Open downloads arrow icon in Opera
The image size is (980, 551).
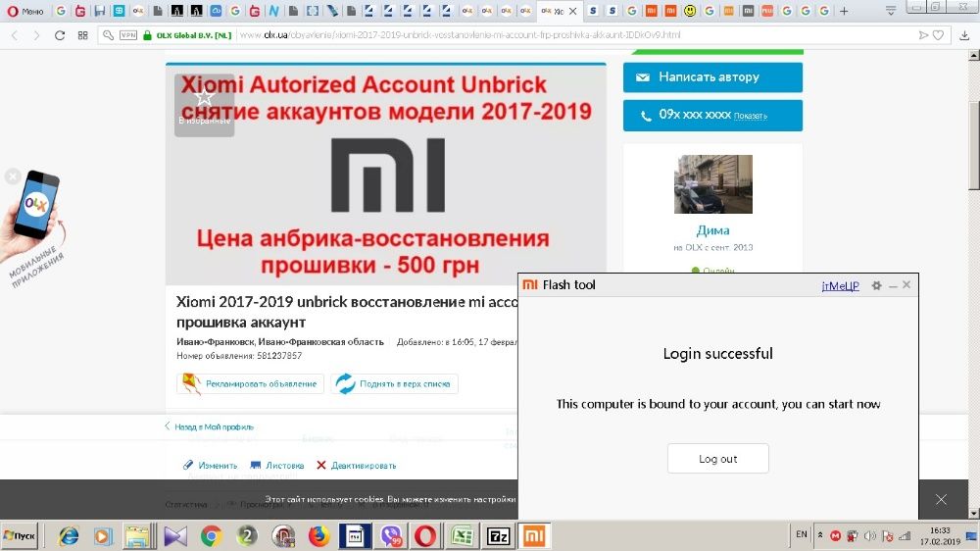[964, 35]
